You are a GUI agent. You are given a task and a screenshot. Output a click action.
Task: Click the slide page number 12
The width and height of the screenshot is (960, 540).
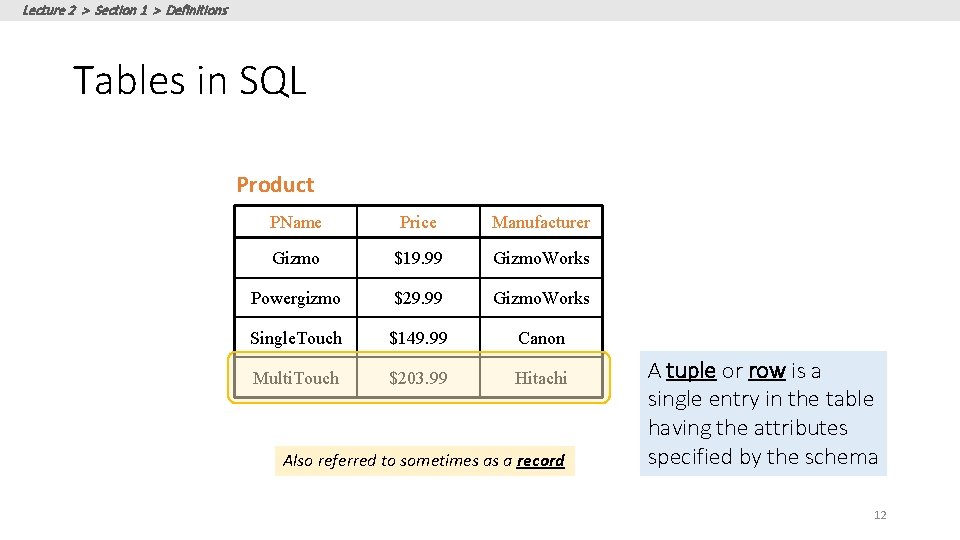880,515
